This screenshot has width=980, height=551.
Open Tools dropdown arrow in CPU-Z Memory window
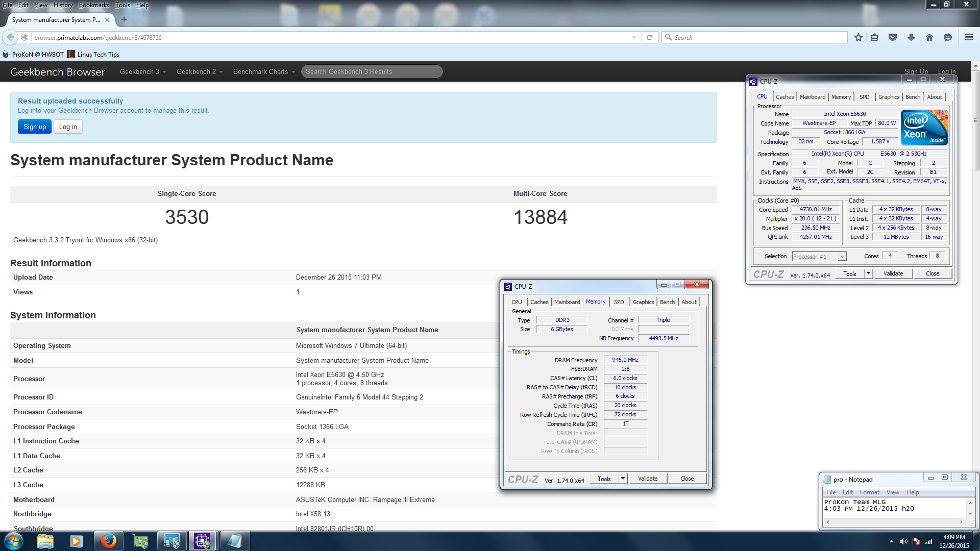623,479
